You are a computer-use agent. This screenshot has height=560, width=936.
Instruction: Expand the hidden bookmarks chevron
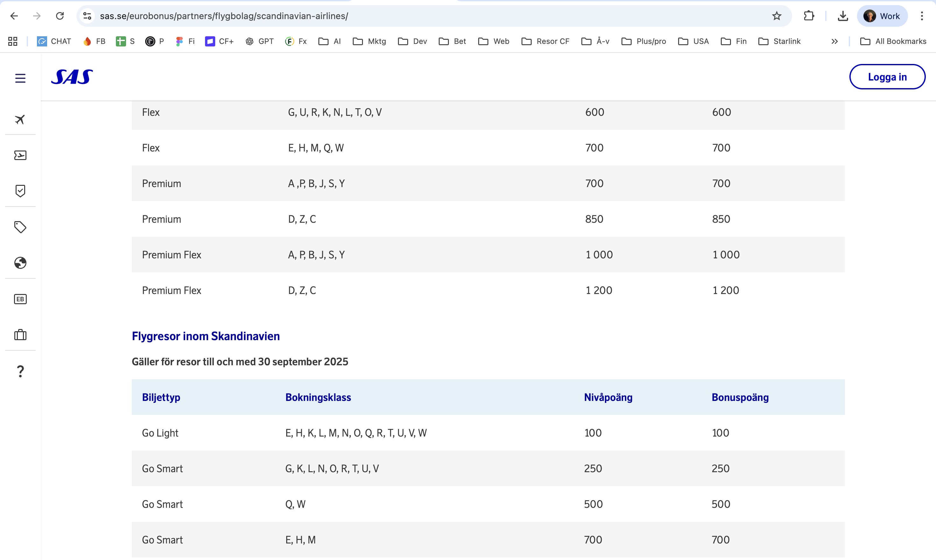(834, 41)
